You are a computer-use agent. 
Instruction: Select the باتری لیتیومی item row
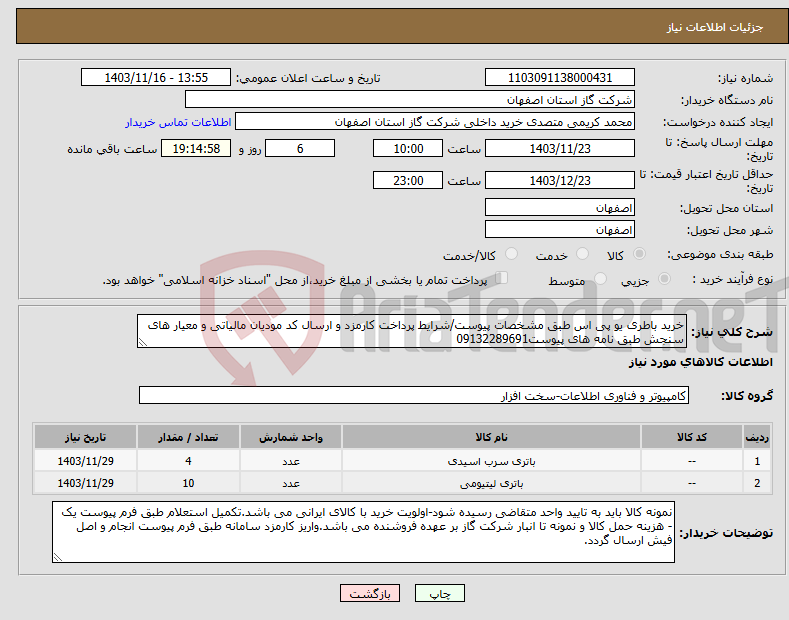pyautogui.click(x=402, y=483)
